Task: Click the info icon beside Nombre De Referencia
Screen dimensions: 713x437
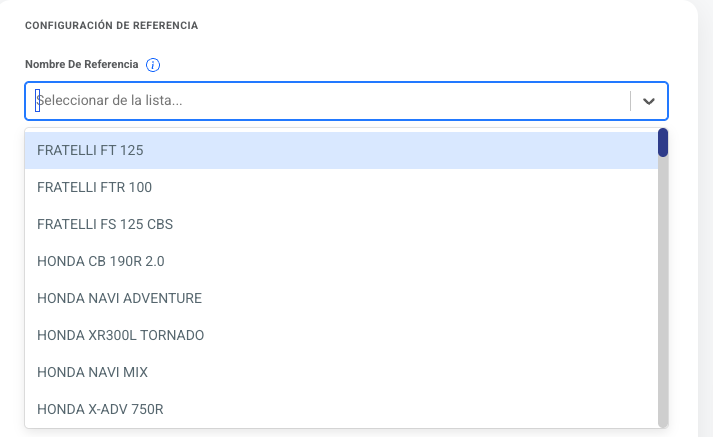Action: click(153, 65)
